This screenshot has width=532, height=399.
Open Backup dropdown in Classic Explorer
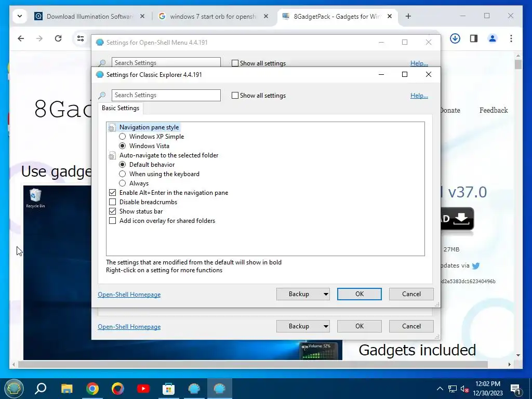(x=325, y=294)
